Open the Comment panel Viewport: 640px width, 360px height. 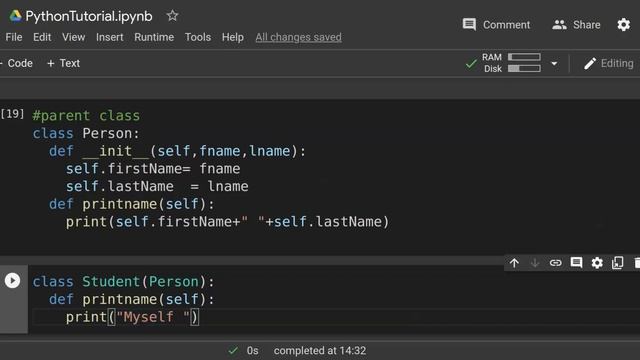(x=496, y=24)
